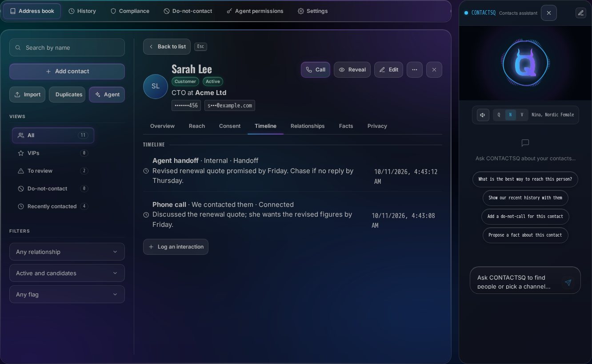Select the VIPs view
Viewport: 592px width, 364px height.
tap(53, 153)
